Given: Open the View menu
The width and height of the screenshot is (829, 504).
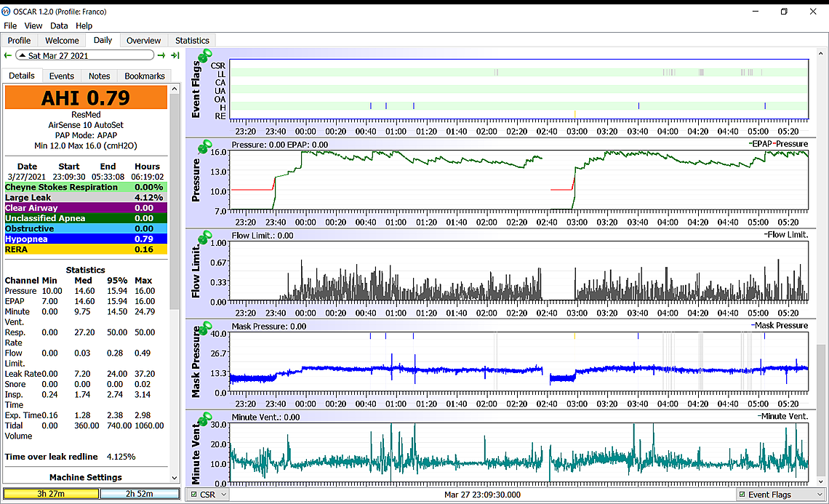Looking at the screenshot, I should (33, 25).
